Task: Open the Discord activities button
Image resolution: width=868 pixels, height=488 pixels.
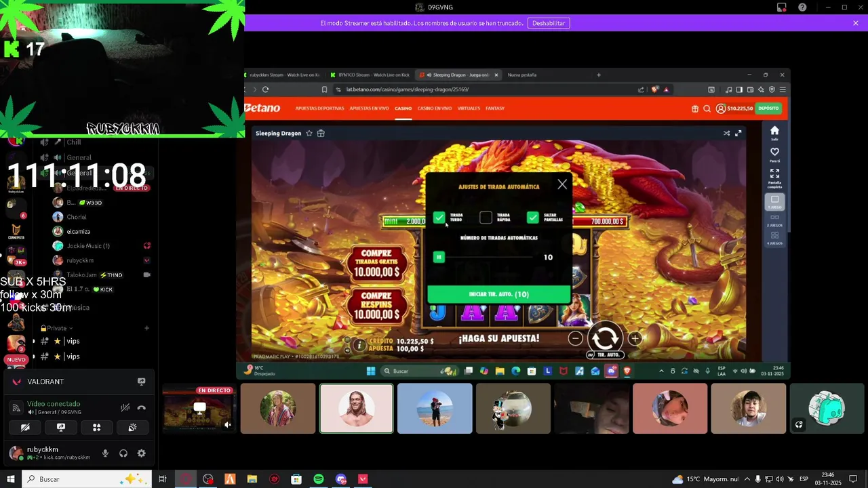Action: tap(96, 428)
